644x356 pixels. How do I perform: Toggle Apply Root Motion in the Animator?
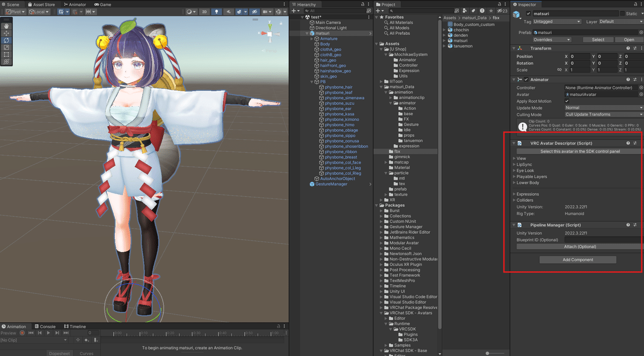pos(567,101)
